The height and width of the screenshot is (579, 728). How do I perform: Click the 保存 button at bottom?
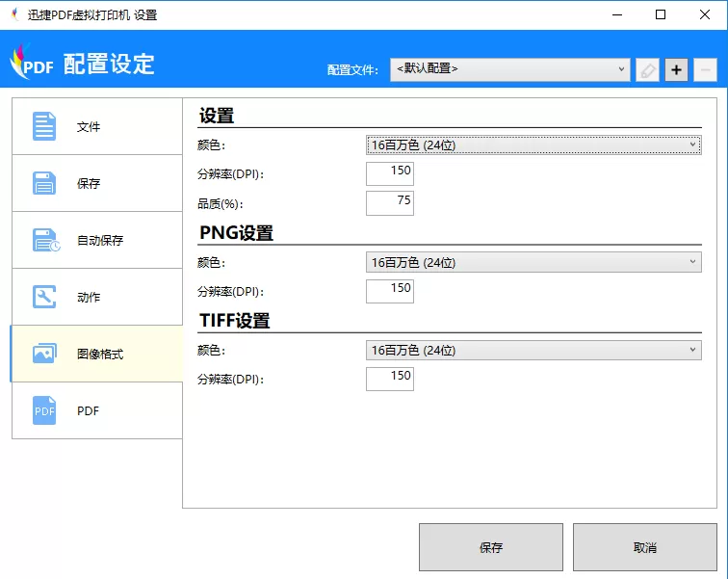click(x=491, y=547)
